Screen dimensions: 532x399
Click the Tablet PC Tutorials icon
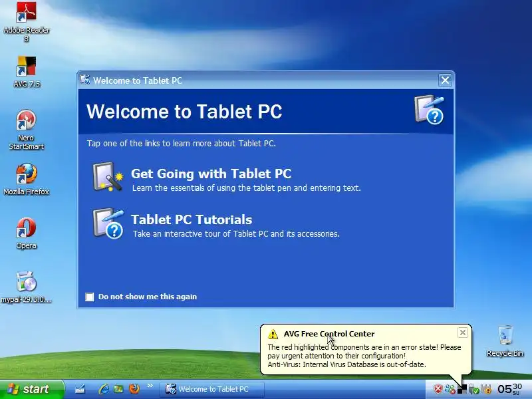click(108, 223)
